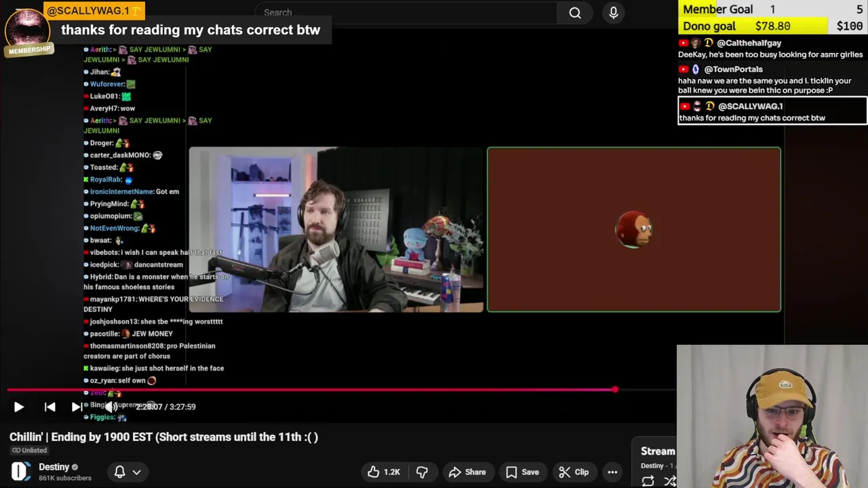Click YouTube icon beside @TownPortals

point(684,69)
